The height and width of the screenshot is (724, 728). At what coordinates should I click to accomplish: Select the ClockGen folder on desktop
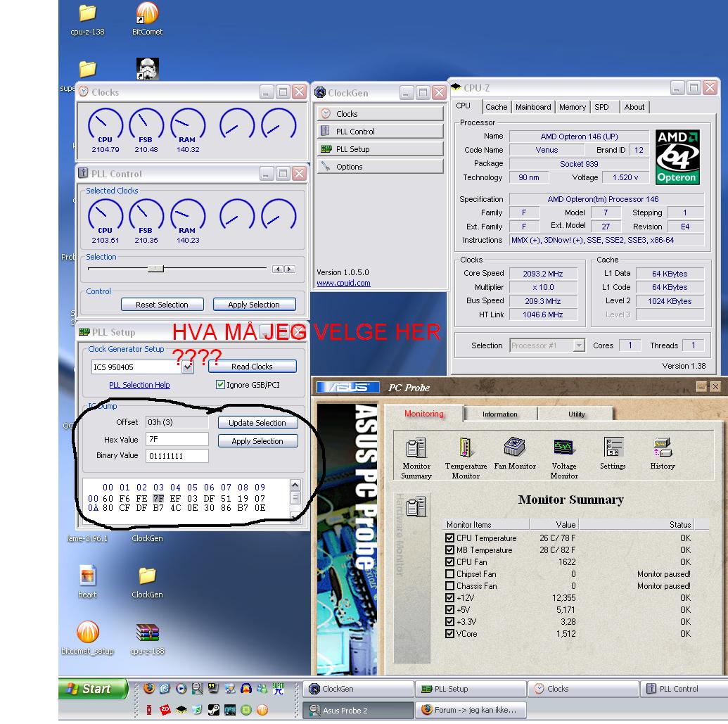[147, 581]
